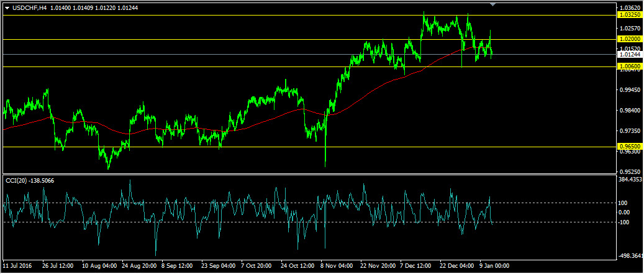Viewport: 644px width, 274px height.
Task: Click the CCI(20) -138.5066 indicator label
Action: tap(30, 180)
